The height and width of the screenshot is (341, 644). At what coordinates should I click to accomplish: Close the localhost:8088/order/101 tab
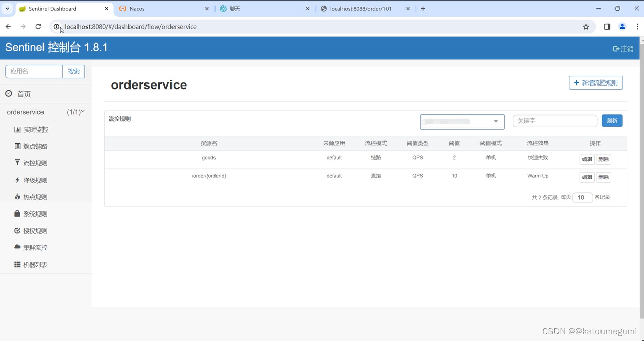click(409, 9)
